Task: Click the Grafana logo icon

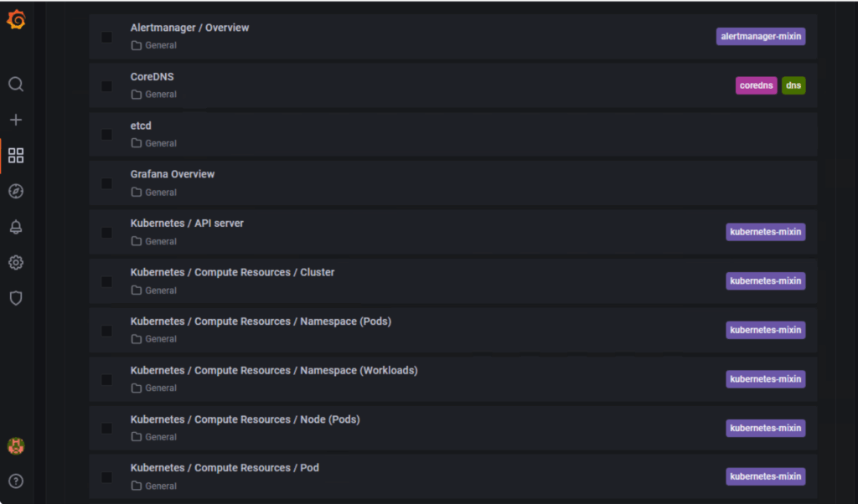Action: point(16,20)
